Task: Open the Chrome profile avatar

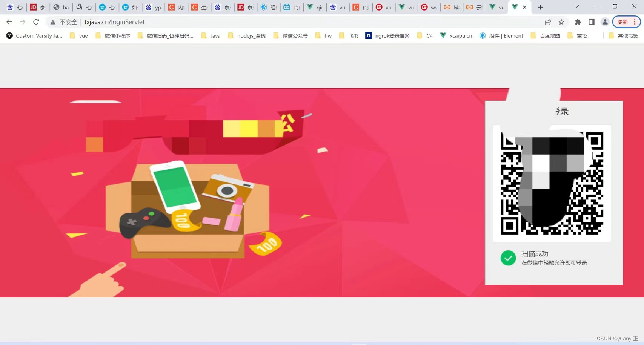Action: (605, 22)
